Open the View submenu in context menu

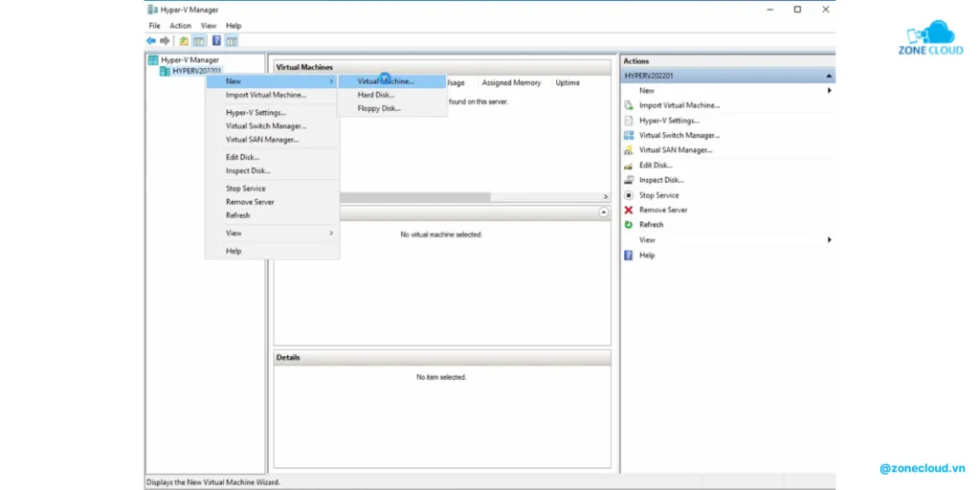coord(273,234)
